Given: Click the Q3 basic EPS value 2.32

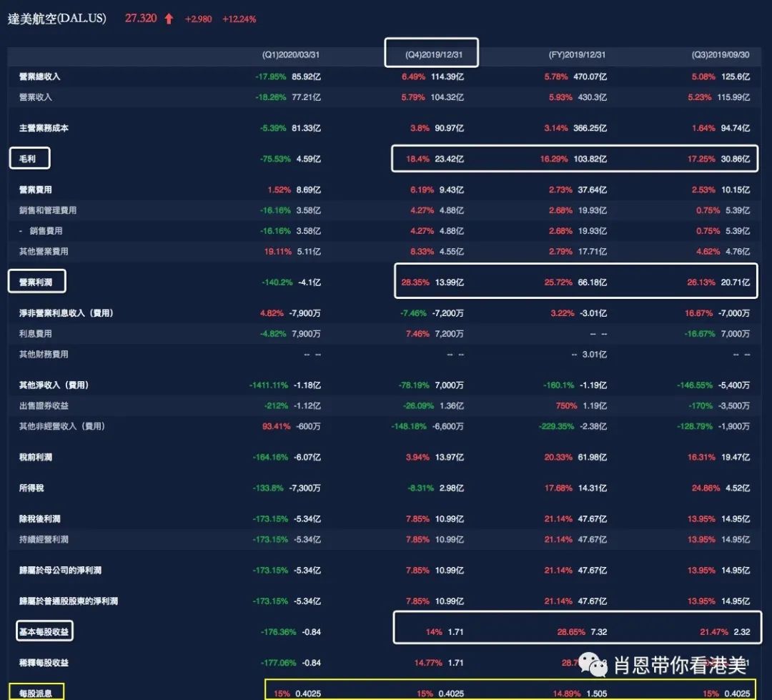Looking at the screenshot, I should 742,632.
